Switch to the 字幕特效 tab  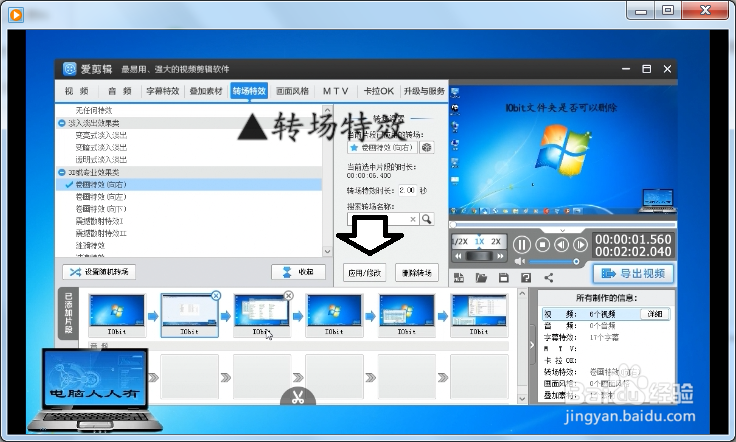click(x=163, y=91)
